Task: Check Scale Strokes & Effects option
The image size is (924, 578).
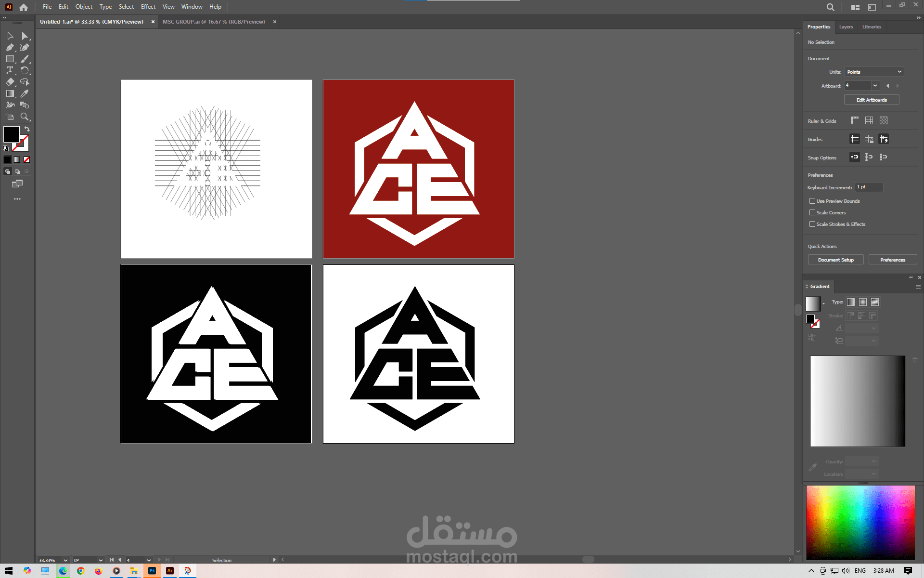Action: click(812, 224)
